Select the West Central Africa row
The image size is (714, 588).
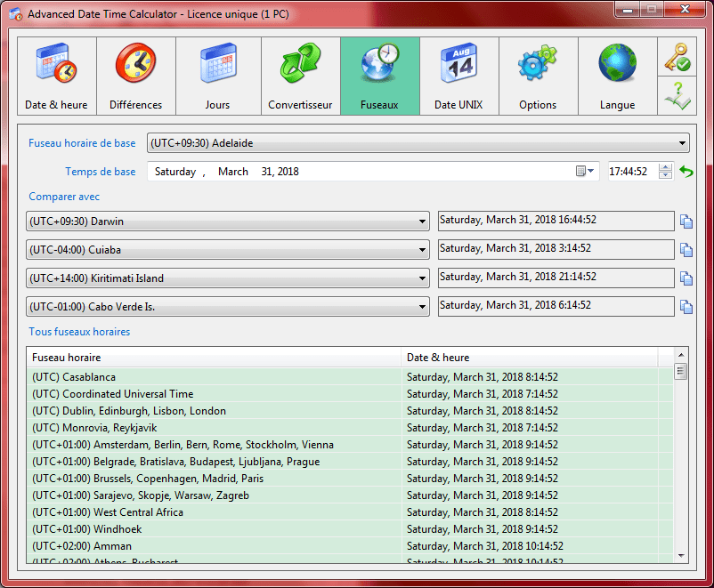click(350, 512)
